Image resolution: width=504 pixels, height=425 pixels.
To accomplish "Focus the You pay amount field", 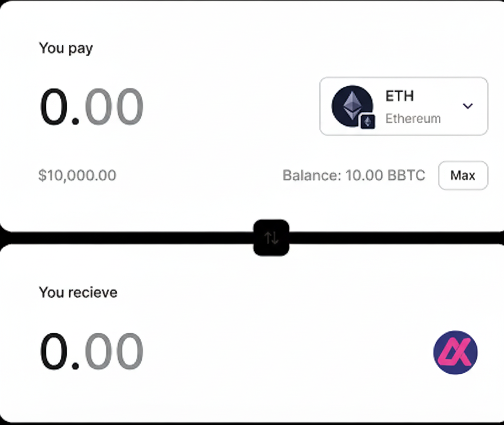I will 92,107.
